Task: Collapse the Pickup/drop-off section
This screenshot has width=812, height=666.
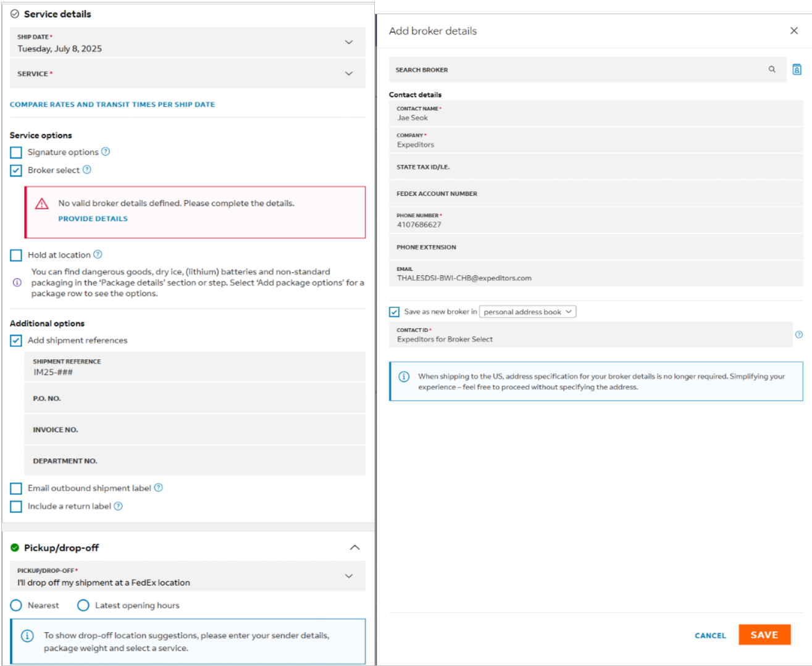Action: click(x=354, y=547)
